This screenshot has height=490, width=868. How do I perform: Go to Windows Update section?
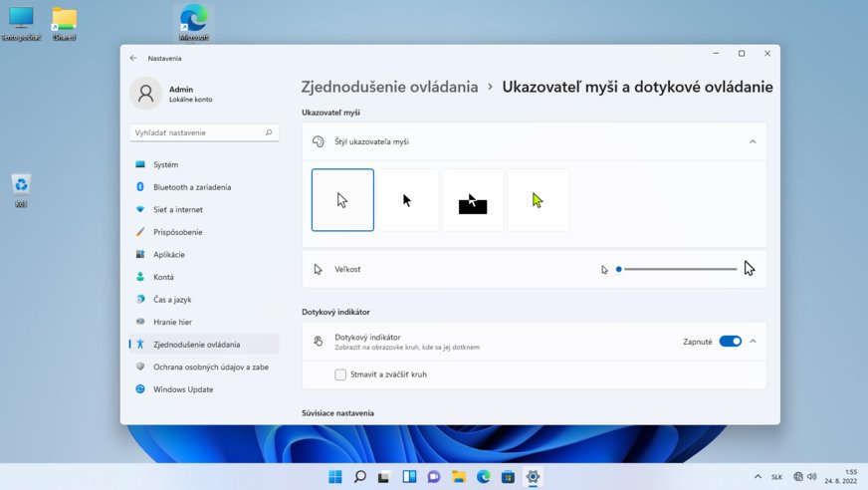[x=183, y=389]
